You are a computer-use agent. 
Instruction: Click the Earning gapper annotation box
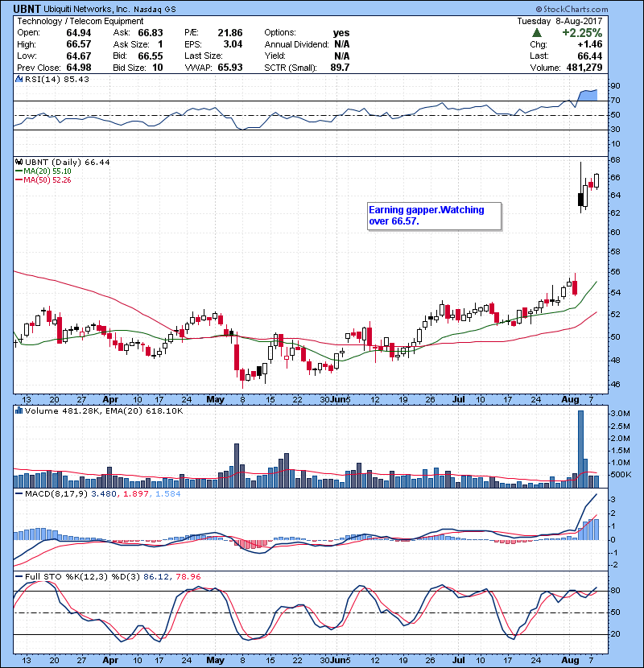(x=435, y=216)
